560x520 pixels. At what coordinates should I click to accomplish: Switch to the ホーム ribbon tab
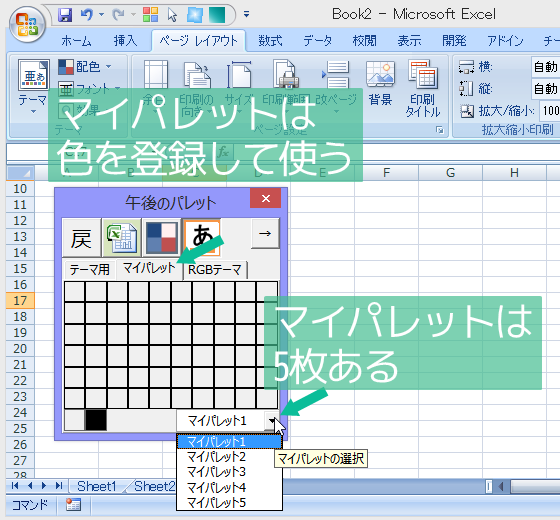click(x=76, y=40)
